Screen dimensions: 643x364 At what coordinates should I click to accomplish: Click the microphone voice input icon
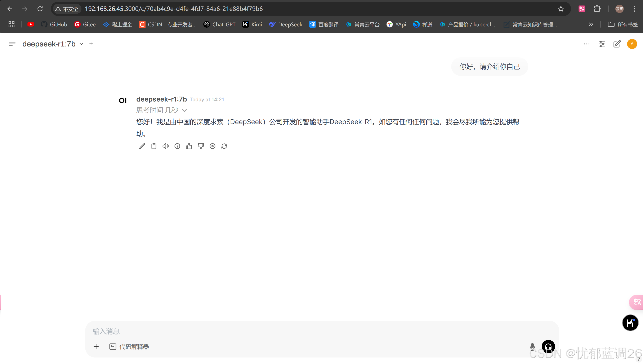532,346
